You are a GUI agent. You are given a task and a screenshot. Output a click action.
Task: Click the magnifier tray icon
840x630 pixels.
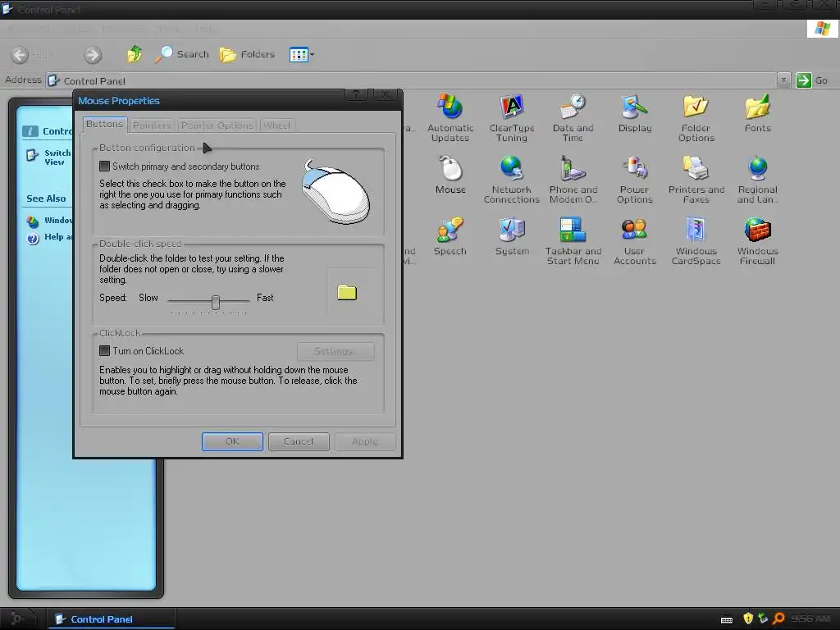click(778, 619)
